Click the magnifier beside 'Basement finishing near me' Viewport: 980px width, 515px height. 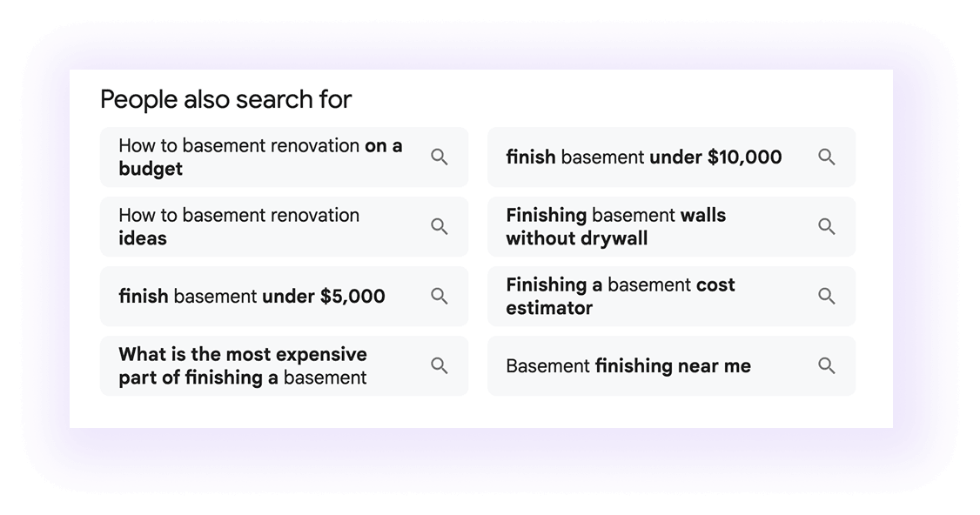(x=826, y=365)
